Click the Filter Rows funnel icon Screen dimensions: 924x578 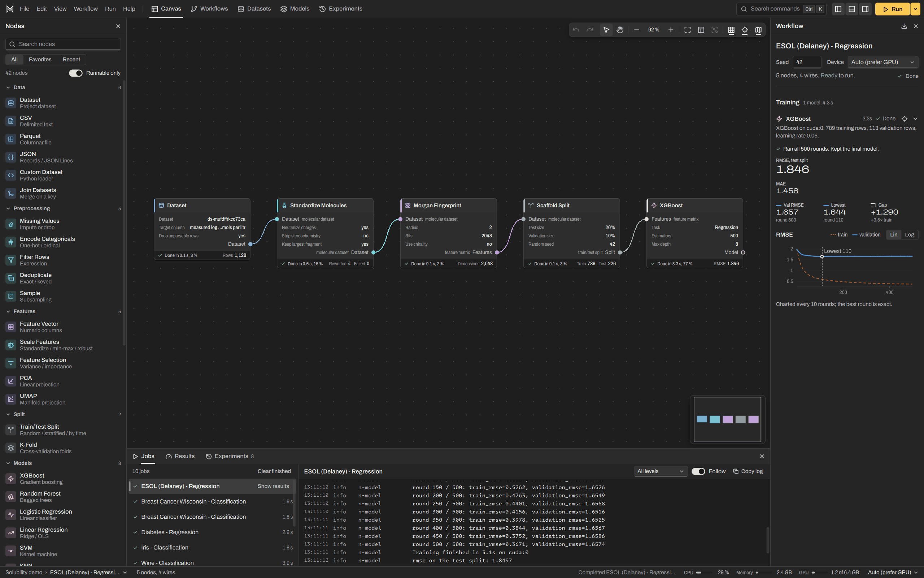tap(11, 260)
